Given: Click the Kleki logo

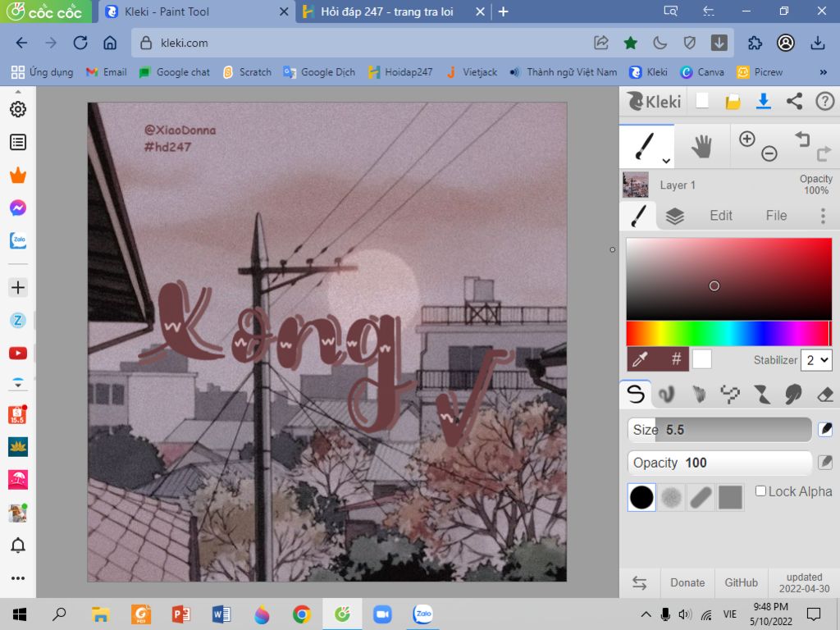Looking at the screenshot, I should (655, 101).
